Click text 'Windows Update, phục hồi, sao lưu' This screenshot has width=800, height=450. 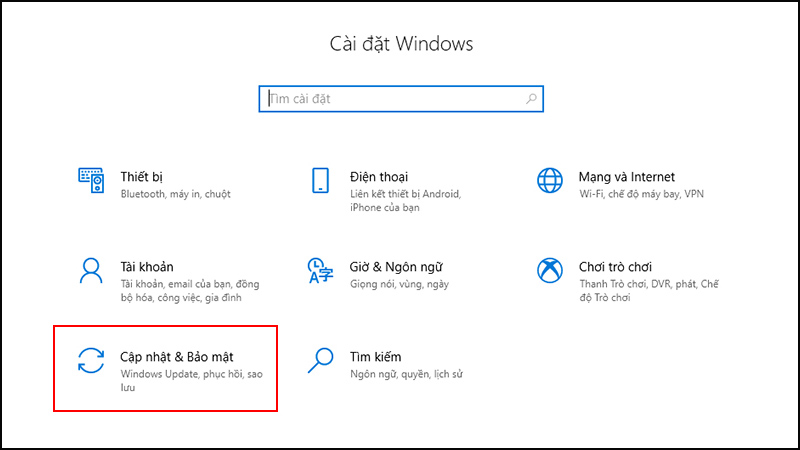191,381
